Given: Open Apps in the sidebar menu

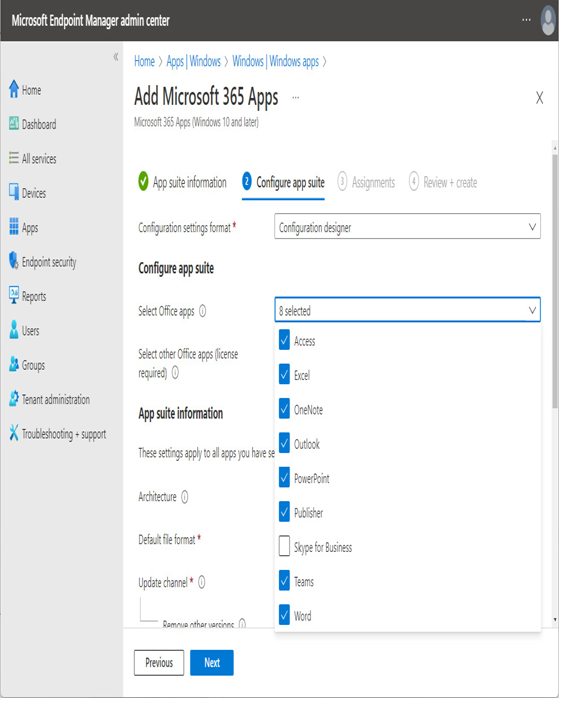Looking at the screenshot, I should coord(30,228).
